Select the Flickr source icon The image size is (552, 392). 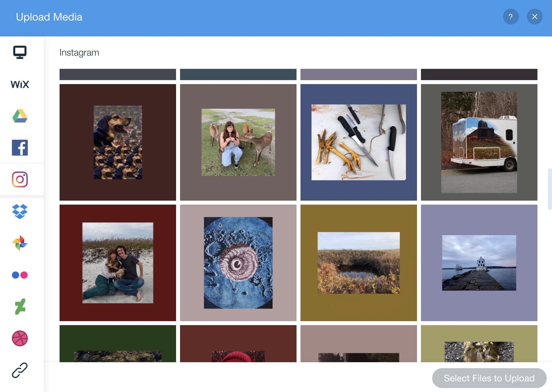point(20,275)
